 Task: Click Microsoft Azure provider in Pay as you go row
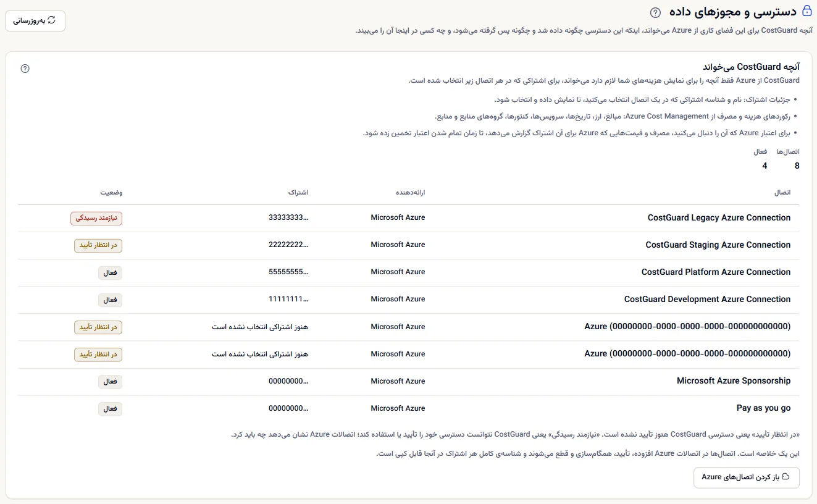coord(398,408)
